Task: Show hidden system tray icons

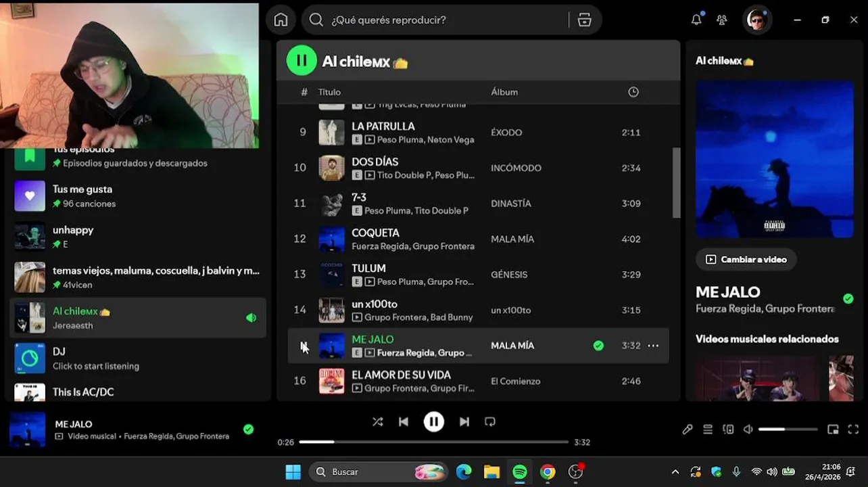Action: click(x=675, y=472)
